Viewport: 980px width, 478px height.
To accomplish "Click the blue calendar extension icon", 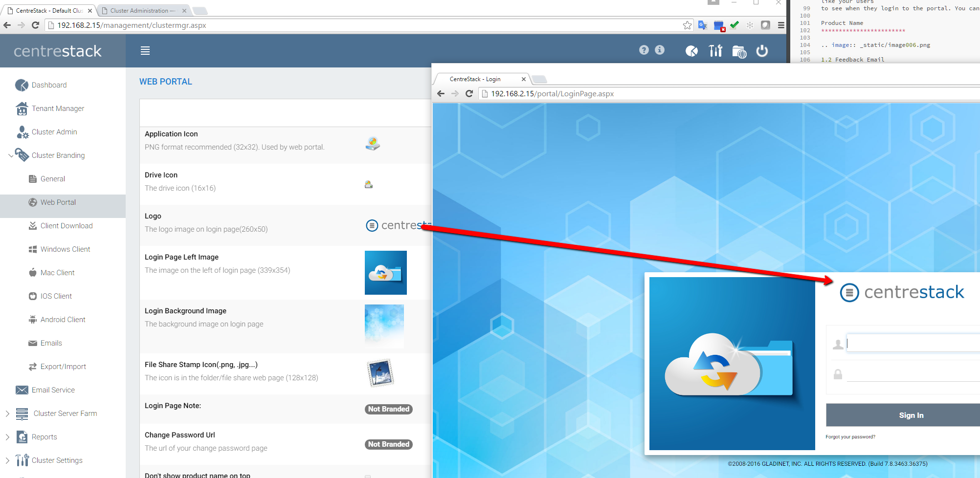I will click(x=719, y=26).
